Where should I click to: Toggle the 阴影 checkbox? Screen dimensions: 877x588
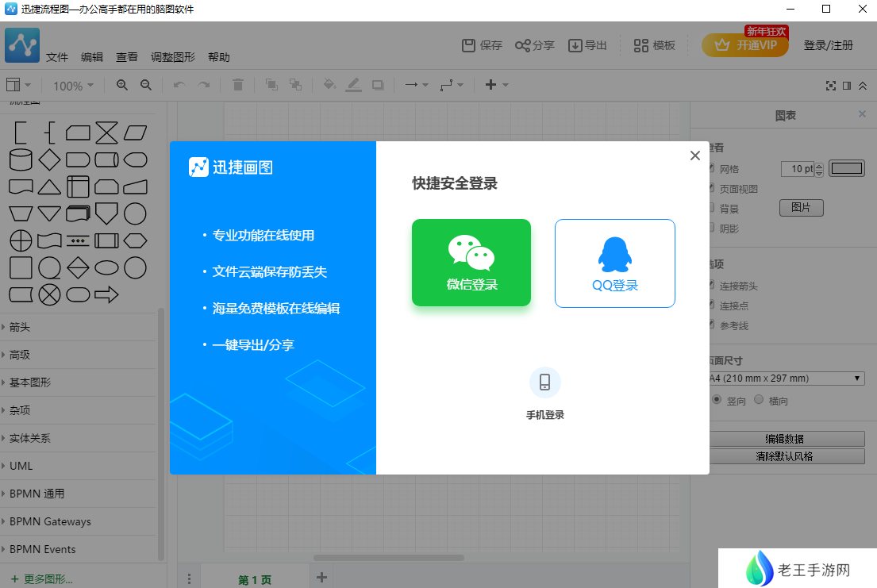(x=711, y=227)
